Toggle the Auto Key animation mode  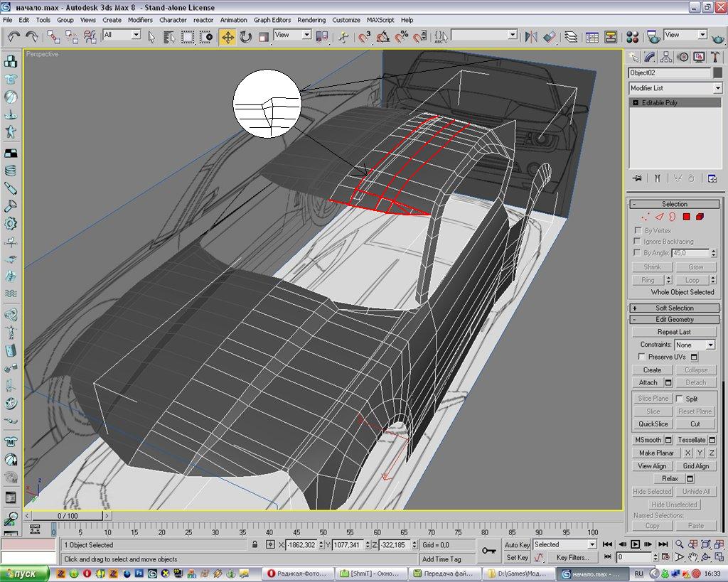click(517, 544)
